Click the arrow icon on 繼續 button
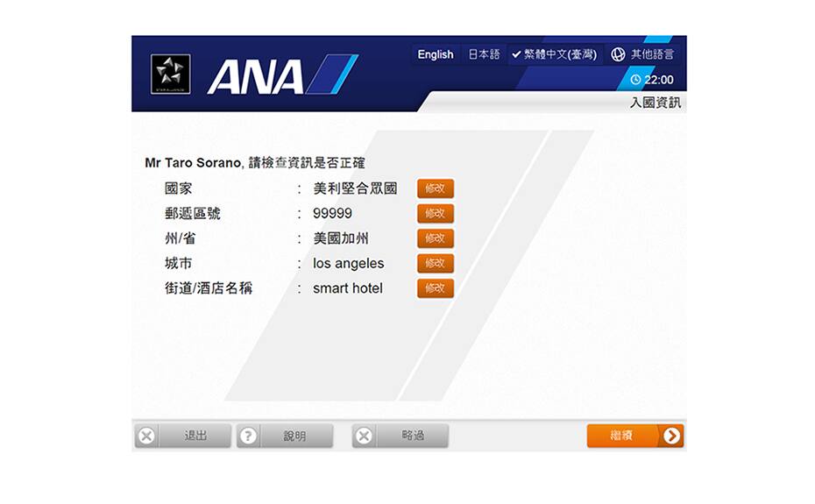Image resolution: width=815 pixels, height=504 pixels. coord(671,436)
